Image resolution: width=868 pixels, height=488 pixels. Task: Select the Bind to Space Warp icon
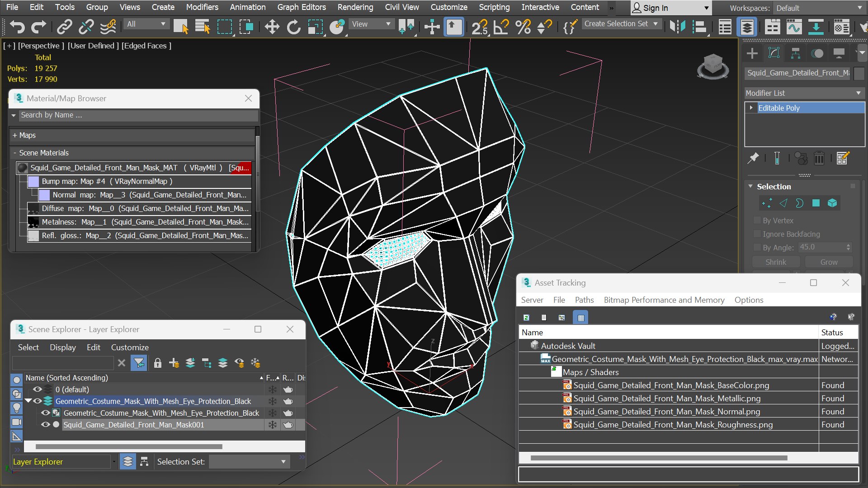(x=108, y=27)
